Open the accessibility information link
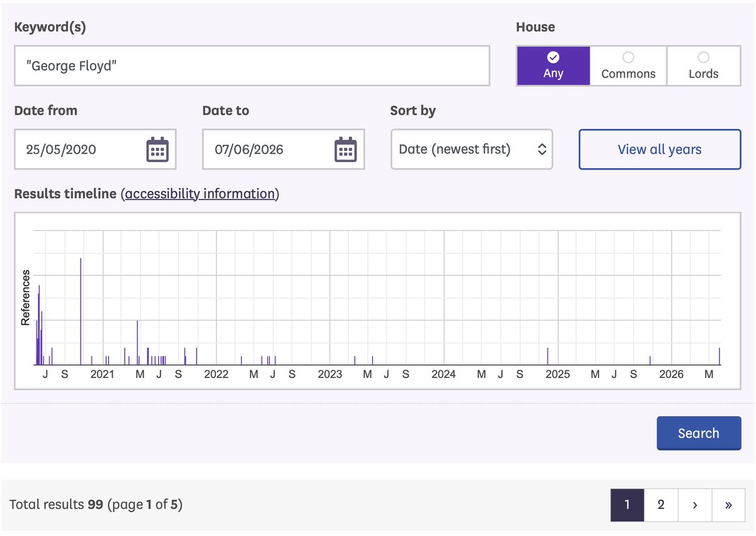 200,194
